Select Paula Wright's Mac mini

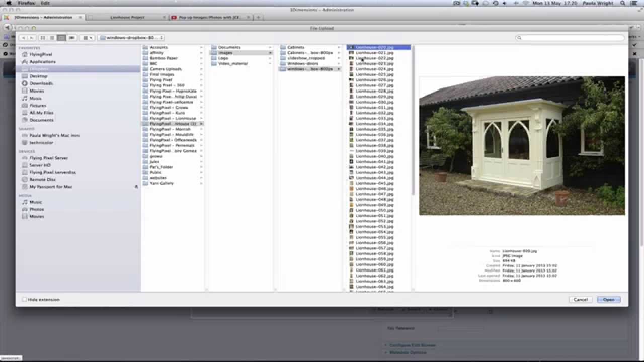coord(55,135)
